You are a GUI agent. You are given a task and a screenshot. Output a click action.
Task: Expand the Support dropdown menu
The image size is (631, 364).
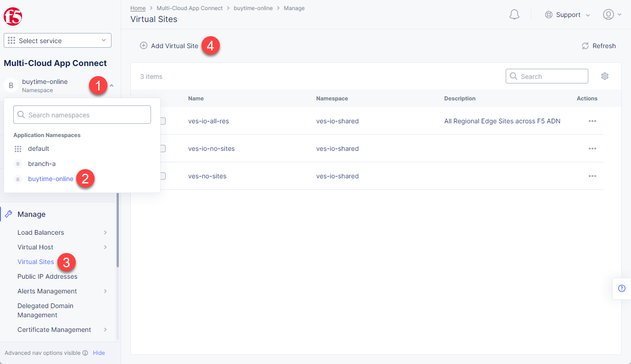pos(588,15)
